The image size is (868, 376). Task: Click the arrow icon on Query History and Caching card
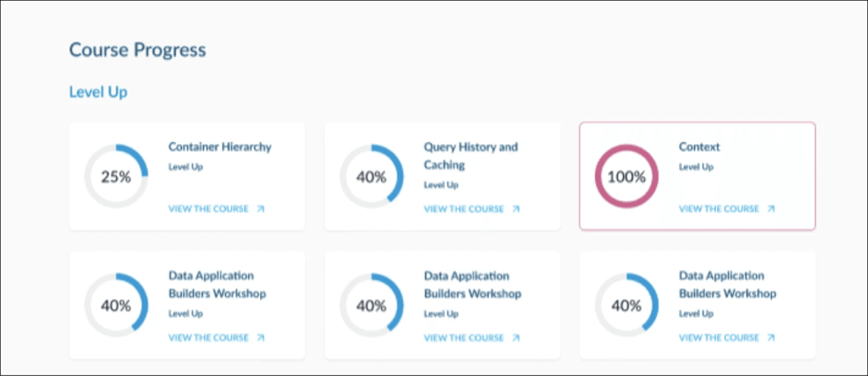pyautogui.click(x=515, y=209)
